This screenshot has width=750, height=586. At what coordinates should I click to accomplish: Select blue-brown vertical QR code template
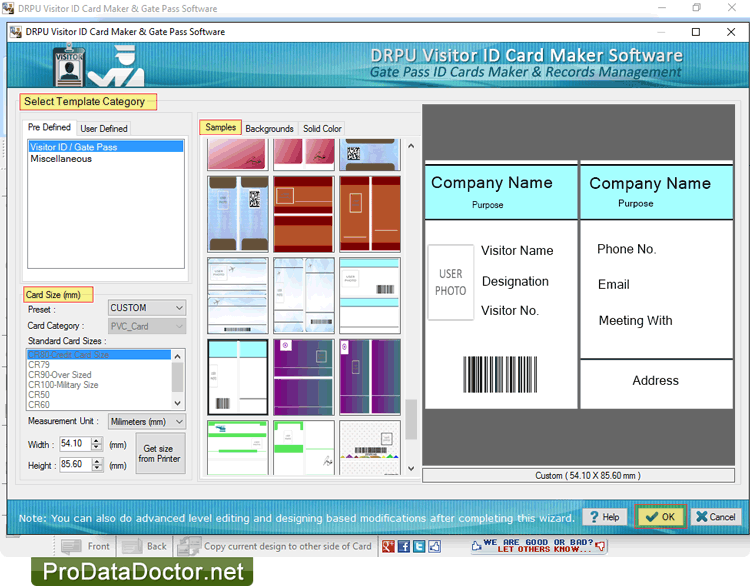pos(237,214)
